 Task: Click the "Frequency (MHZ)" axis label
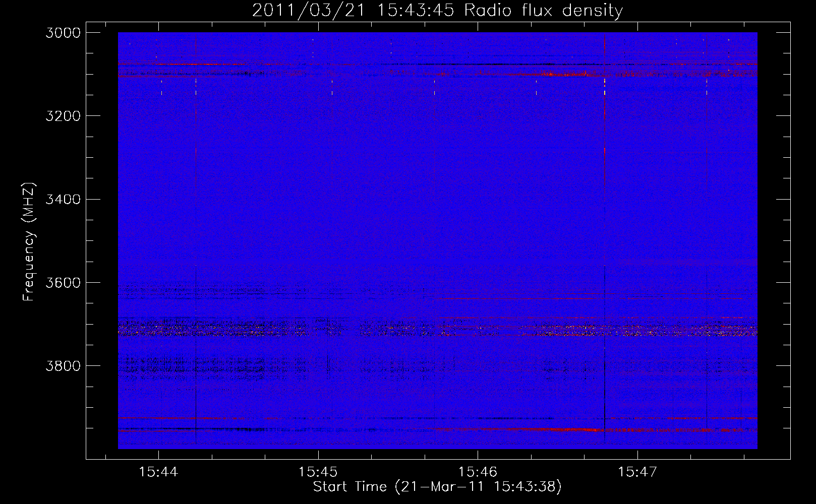point(29,242)
